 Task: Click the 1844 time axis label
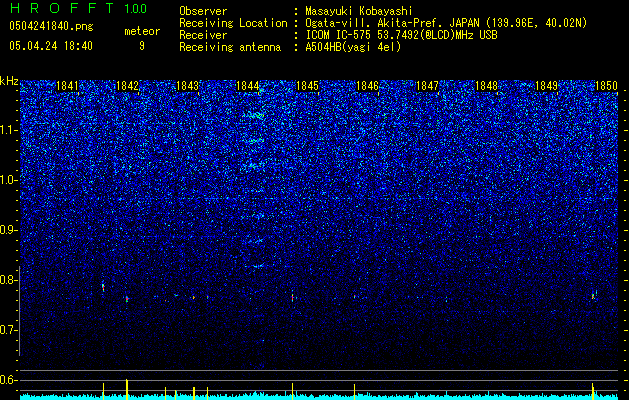click(x=248, y=86)
